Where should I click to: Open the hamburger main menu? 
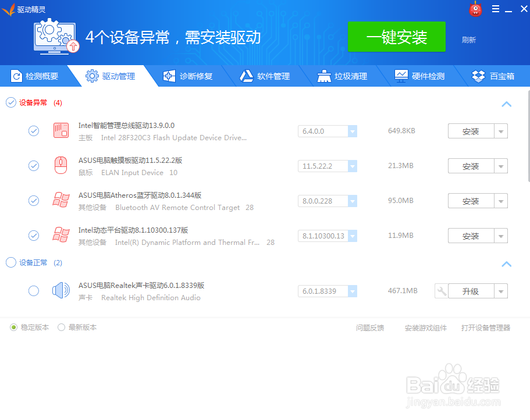pyautogui.click(x=496, y=9)
